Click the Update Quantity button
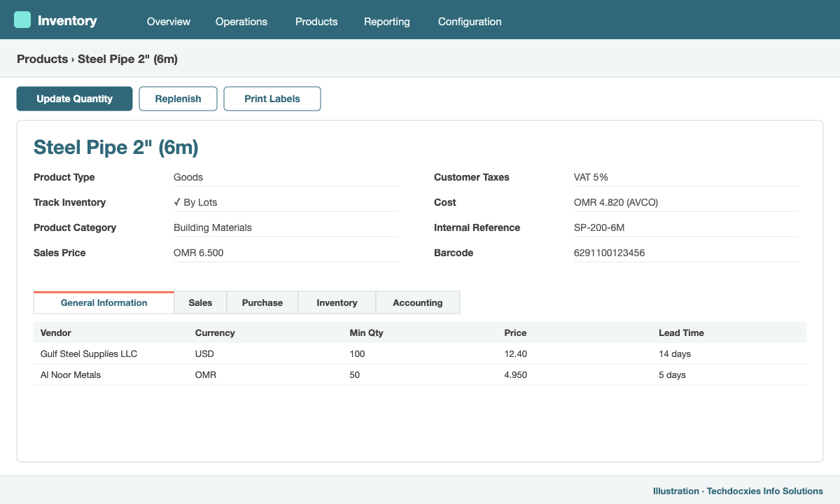The height and width of the screenshot is (504, 840). (74, 99)
